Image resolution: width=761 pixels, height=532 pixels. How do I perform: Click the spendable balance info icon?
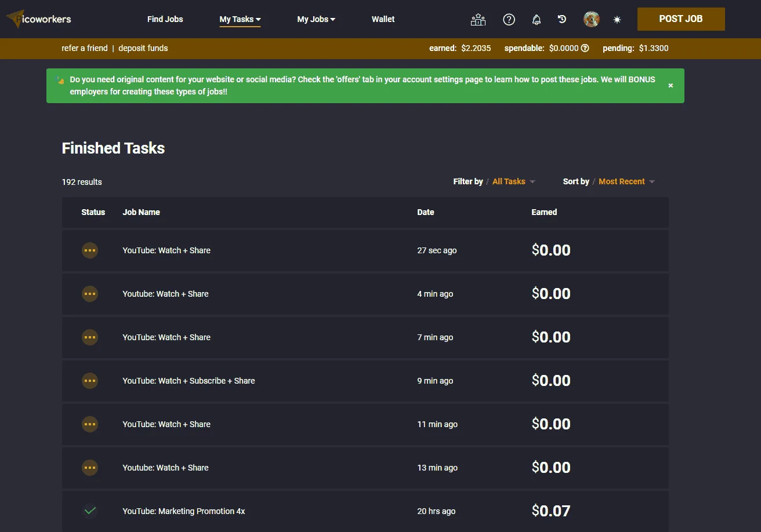tap(585, 48)
